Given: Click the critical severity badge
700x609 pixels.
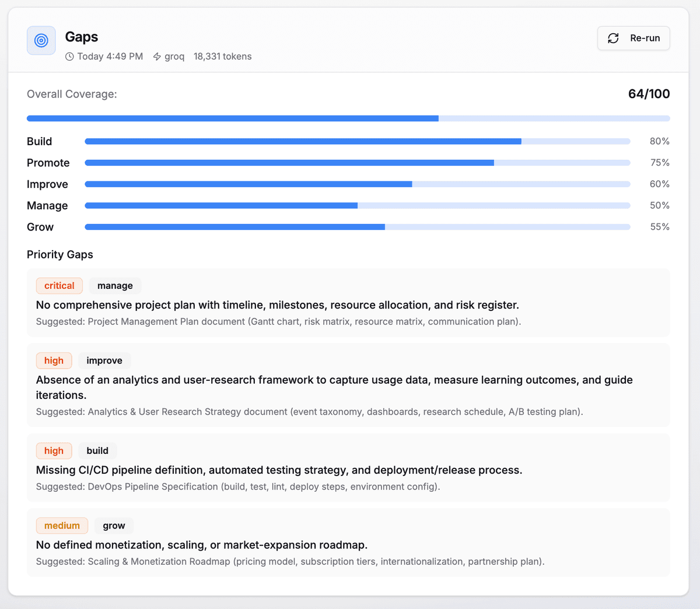Looking at the screenshot, I should (x=59, y=285).
